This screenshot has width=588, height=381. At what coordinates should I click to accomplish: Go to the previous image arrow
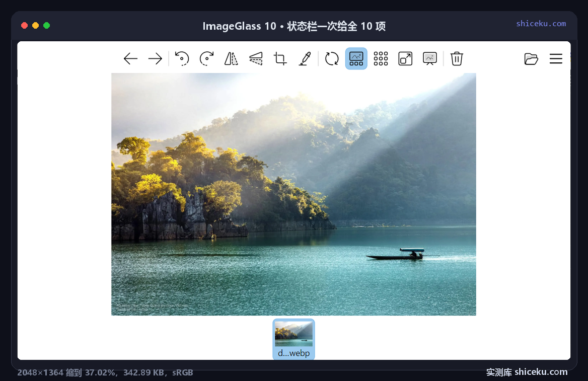pos(130,59)
